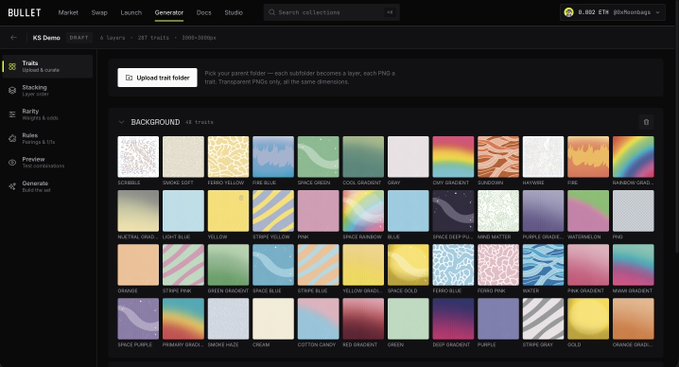Click the Search collections field
This screenshot has height=367, width=679.
pos(331,12)
